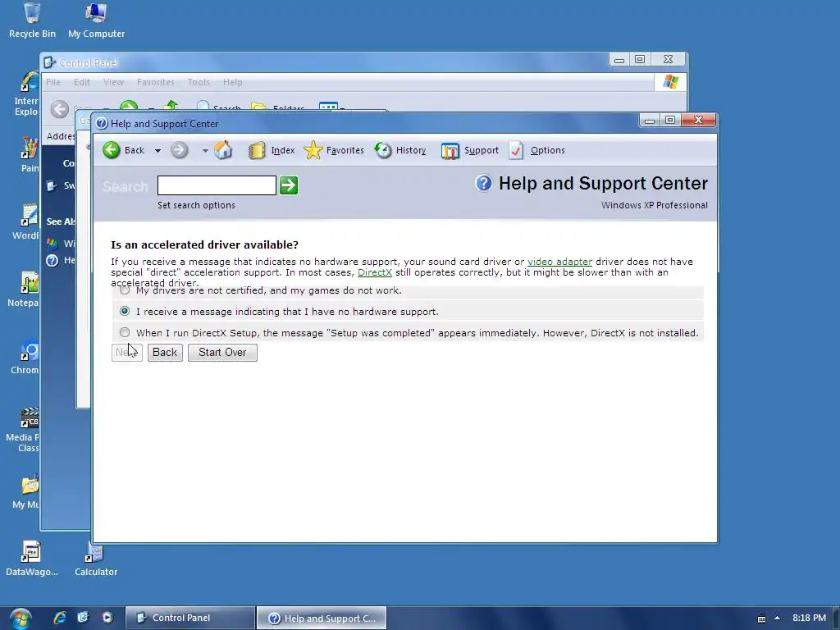Select My Computer desktop icon

pyautogui.click(x=97, y=21)
